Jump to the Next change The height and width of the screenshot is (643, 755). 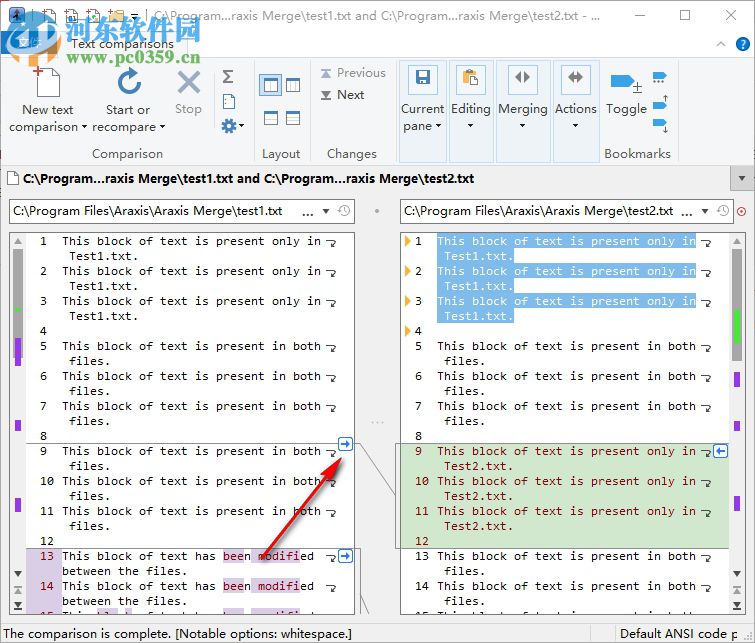[343, 95]
